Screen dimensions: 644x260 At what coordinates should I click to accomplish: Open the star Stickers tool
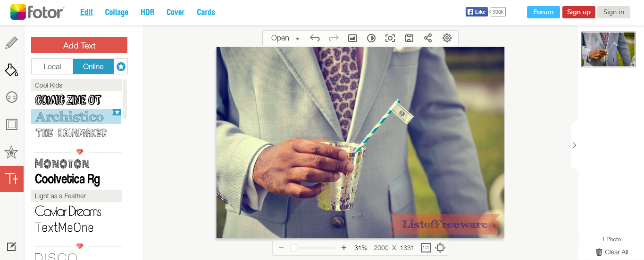pyautogui.click(x=11, y=152)
